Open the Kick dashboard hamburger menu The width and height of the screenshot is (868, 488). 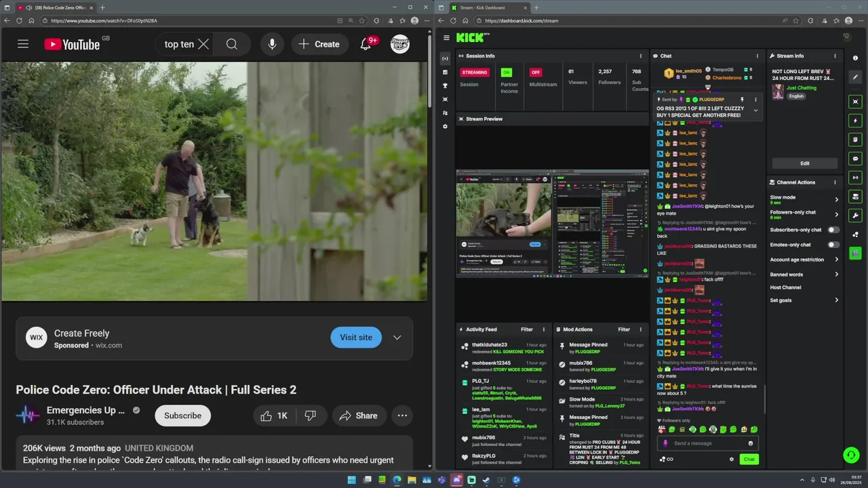(446, 38)
